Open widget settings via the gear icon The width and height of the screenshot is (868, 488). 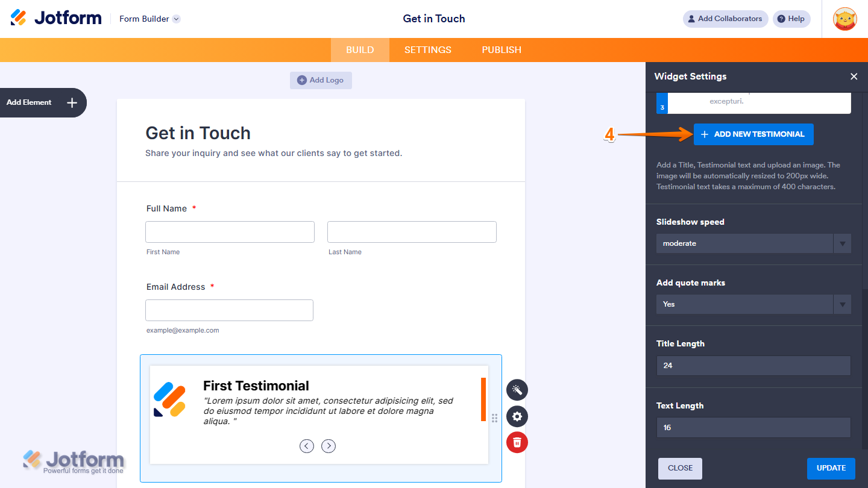pos(517,416)
